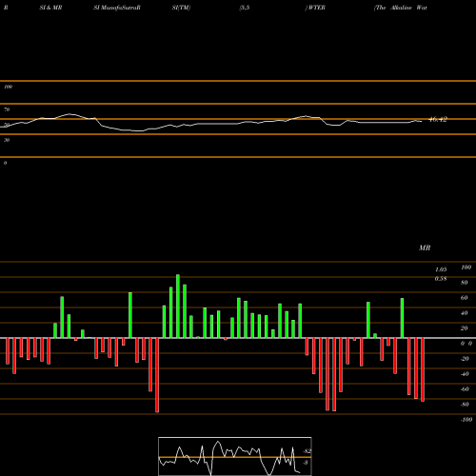Click the tallest green bar in MR histogram

point(178,307)
